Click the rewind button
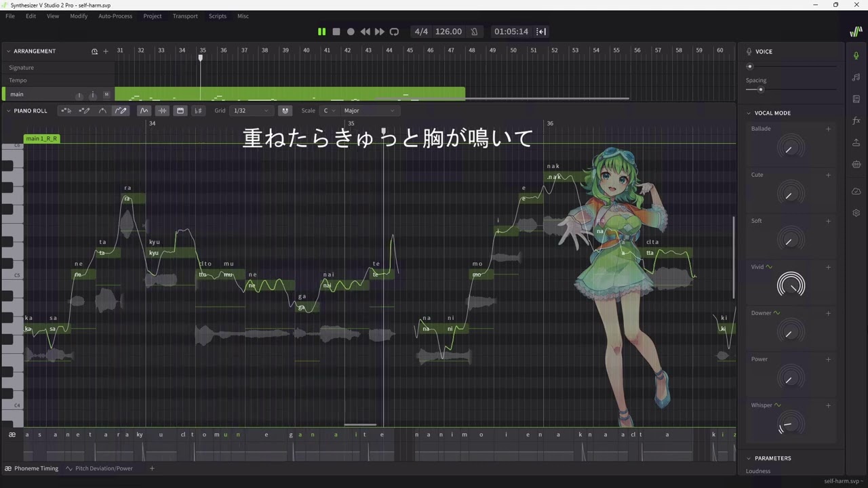 point(365,32)
